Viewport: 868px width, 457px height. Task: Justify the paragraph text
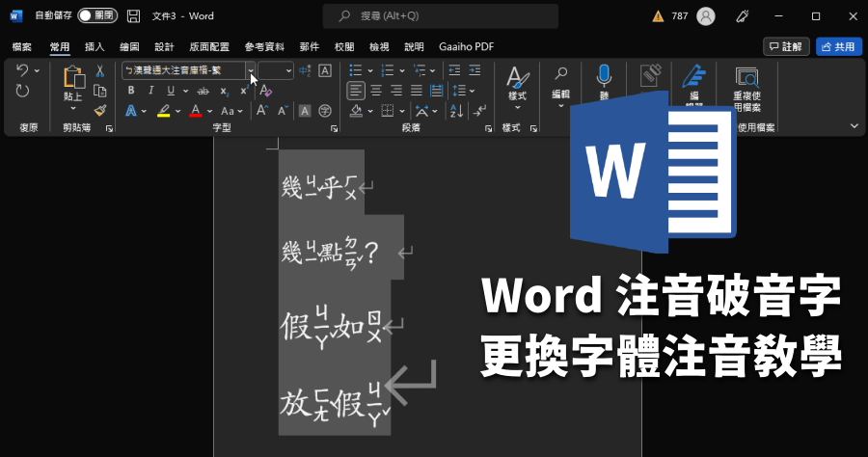[417, 91]
